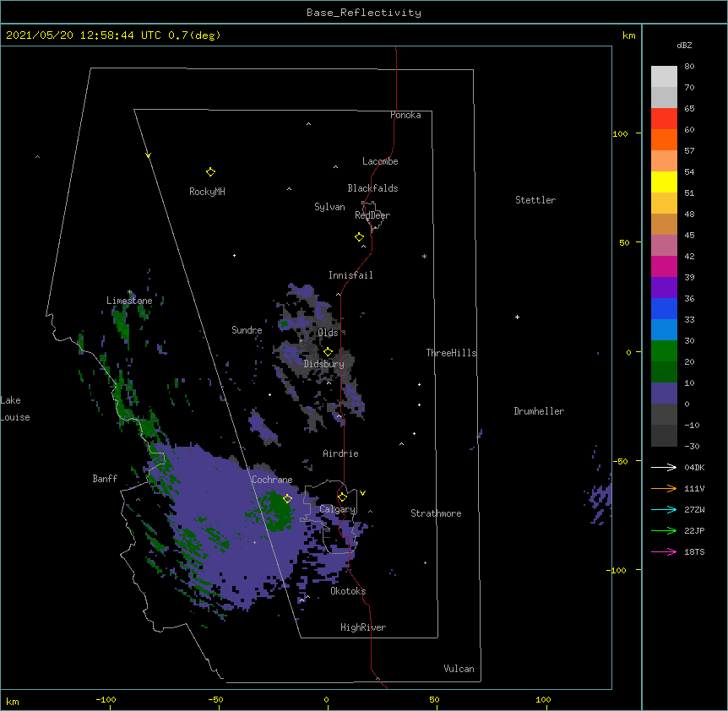
Task: Click the 111V legend label text
Action: pos(694,488)
